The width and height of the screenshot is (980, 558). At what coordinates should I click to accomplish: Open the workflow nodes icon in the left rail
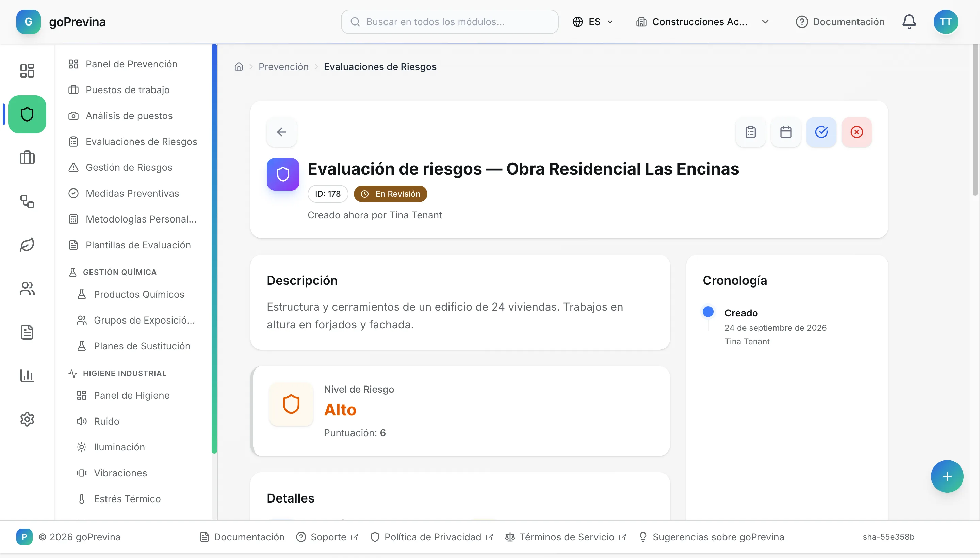(27, 201)
